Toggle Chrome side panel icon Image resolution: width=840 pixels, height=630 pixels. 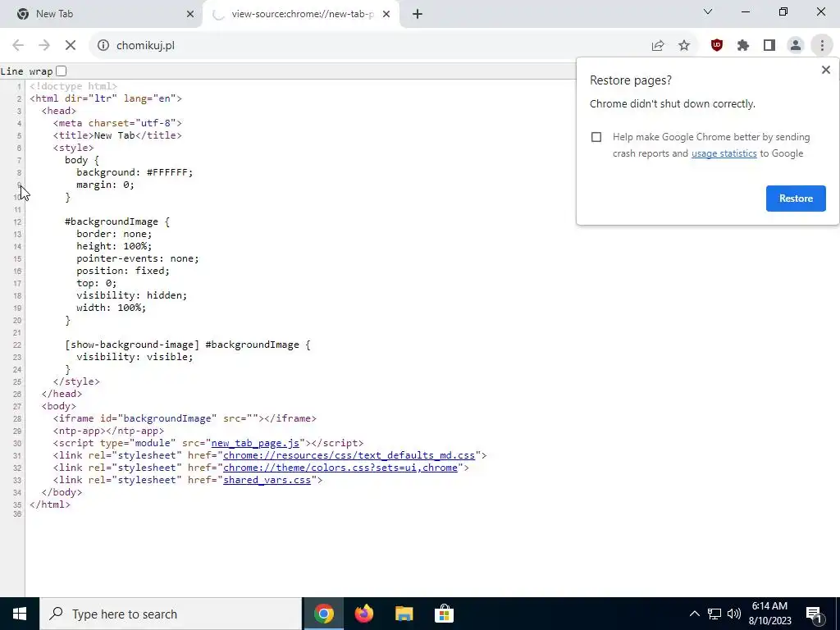click(769, 46)
